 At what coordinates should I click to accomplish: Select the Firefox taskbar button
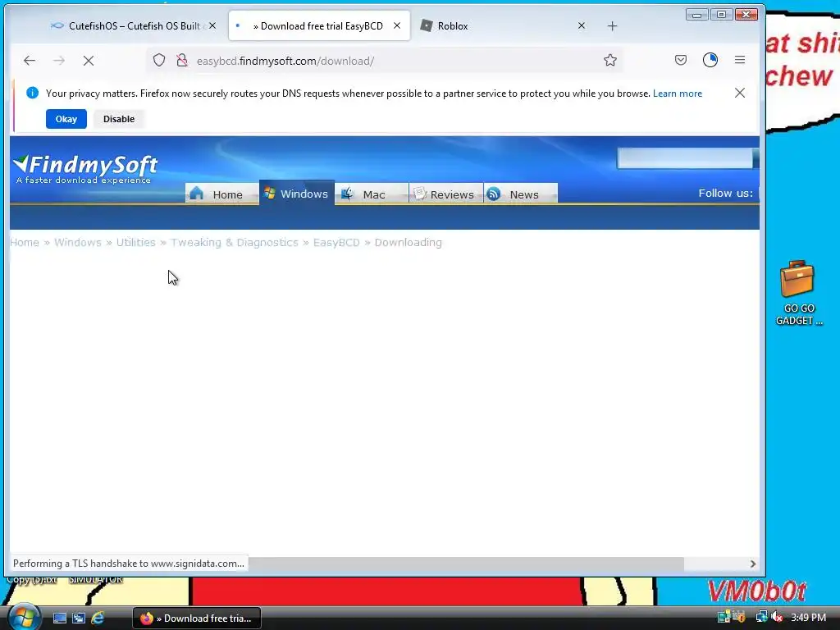[x=197, y=619]
